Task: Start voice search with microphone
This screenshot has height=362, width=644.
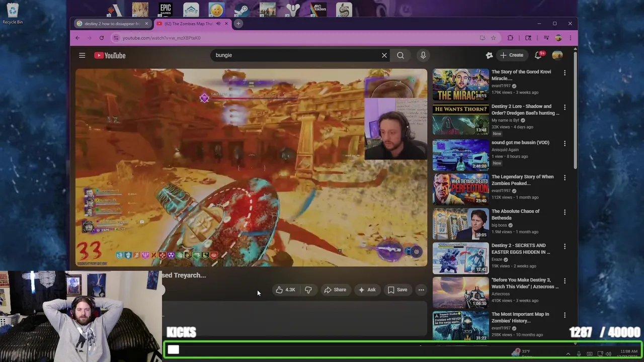Action: point(423,55)
